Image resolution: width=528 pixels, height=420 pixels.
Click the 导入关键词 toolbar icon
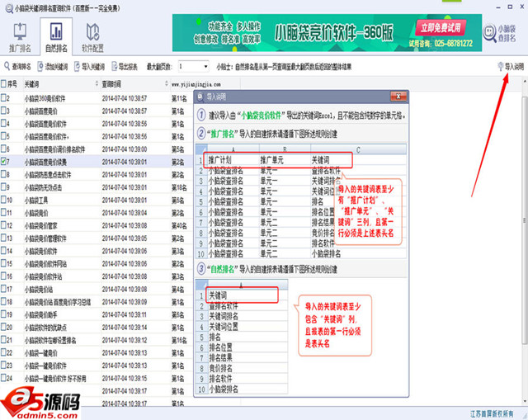(x=77, y=66)
